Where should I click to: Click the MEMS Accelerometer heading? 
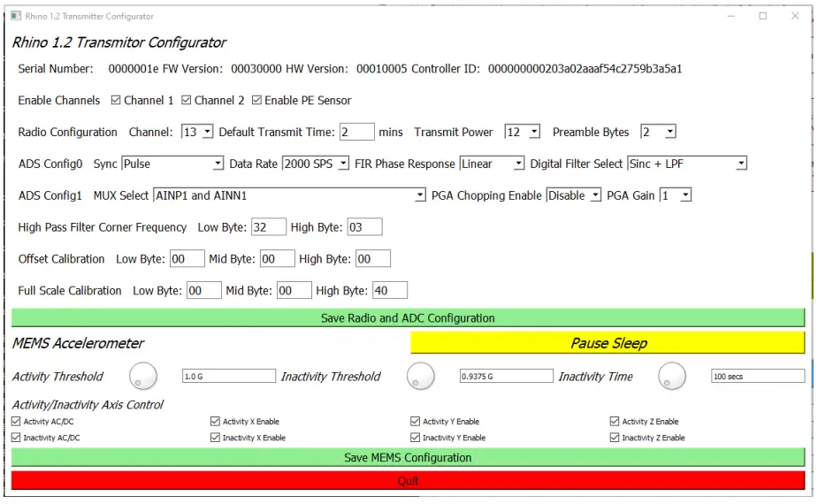pos(78,343)
